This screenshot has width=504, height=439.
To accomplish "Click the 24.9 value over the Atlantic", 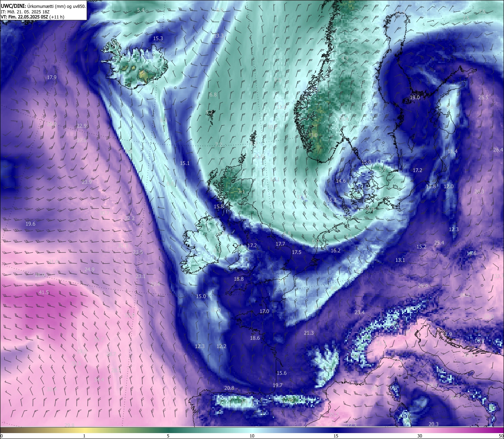I will pyautogui.click(x=89, y=270).
